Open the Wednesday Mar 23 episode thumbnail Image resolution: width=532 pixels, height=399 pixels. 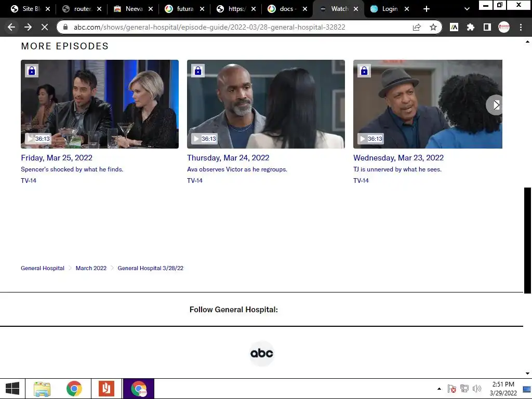coord(428,104)
